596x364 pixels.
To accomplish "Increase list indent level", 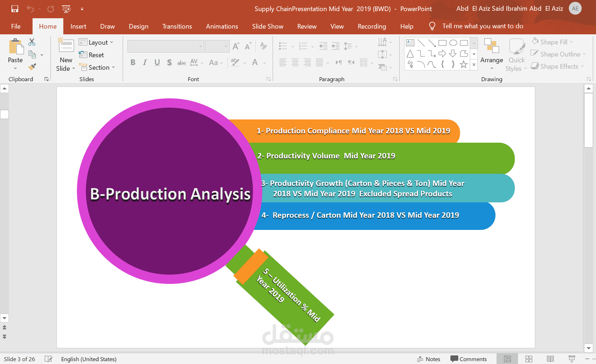I will (x=336, y=46).
